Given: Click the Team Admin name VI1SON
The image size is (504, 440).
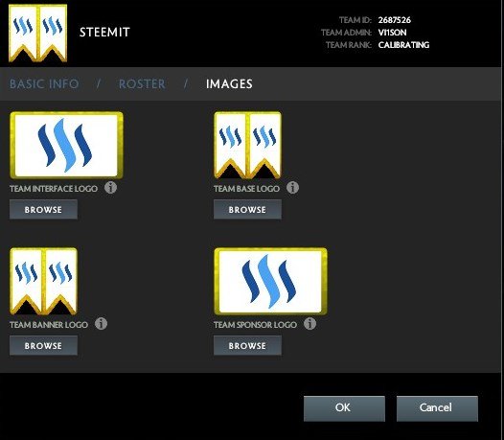Looking at the screenshot, I should coord(393,33).
